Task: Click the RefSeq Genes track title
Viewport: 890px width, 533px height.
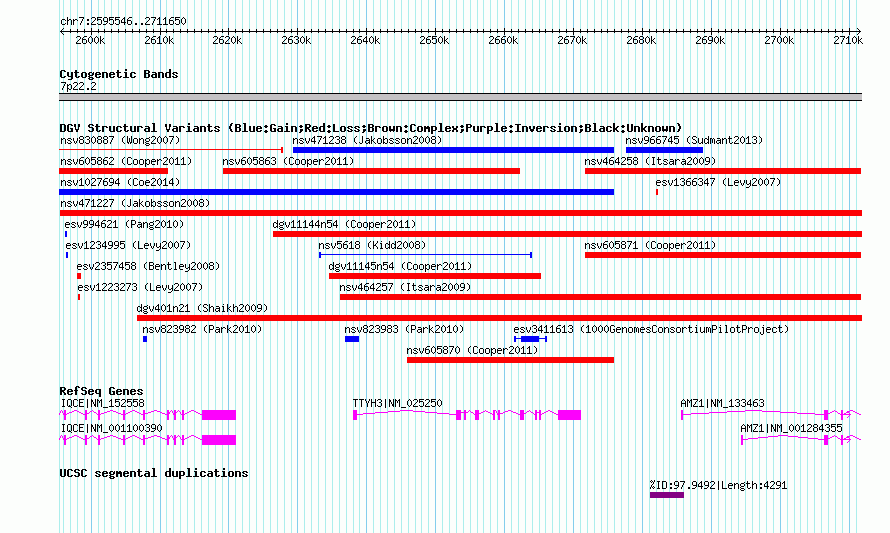Action: pyautogui.click(x=102, y=391)
